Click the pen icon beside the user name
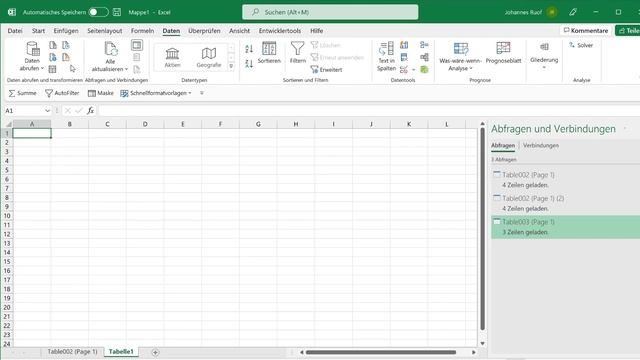 (573, 12)
